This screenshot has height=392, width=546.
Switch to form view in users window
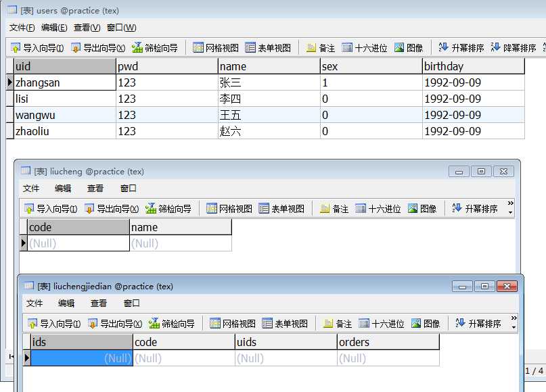coord(268,48)
